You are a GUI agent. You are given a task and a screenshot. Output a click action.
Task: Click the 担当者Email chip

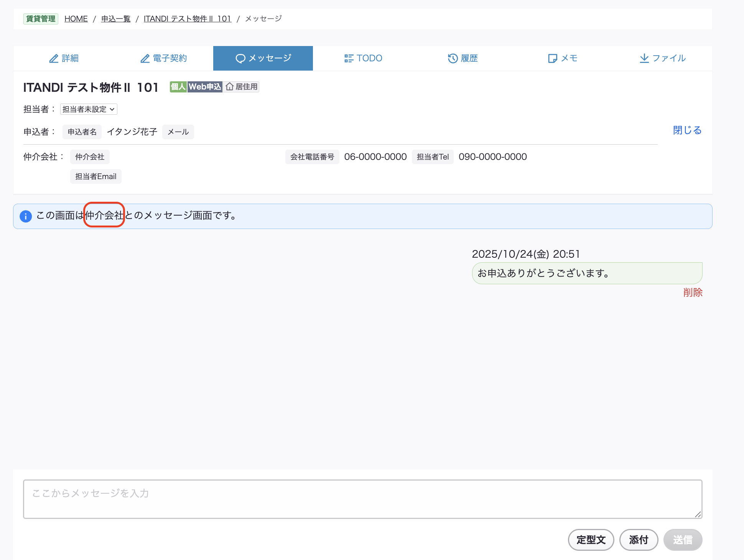coord(96,176)
